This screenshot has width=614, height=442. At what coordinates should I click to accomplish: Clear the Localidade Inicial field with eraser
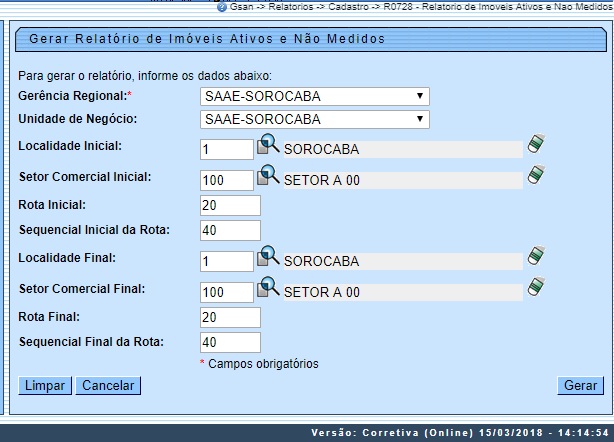coord(536,144)
